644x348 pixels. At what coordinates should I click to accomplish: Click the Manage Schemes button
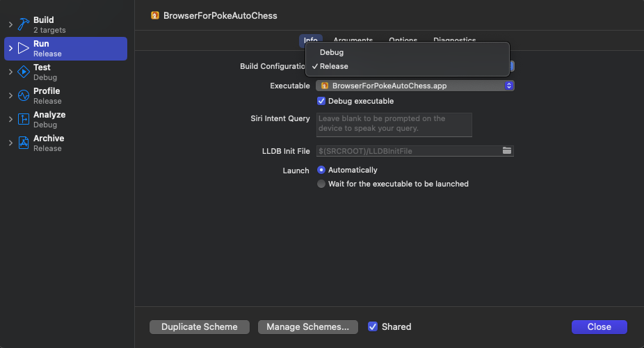pyautogui.click(x=307, y=326)
